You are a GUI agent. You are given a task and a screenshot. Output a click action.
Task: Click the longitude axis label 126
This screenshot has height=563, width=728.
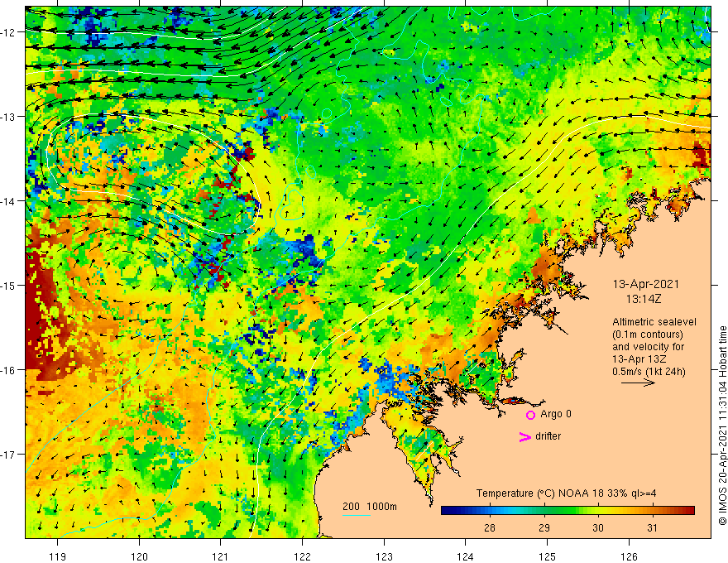point(629,556)
